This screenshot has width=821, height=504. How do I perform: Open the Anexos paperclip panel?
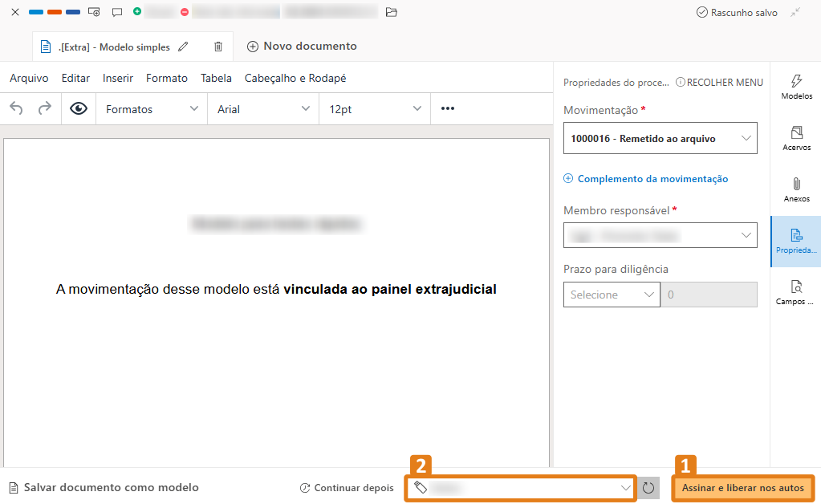pos(795,189)
